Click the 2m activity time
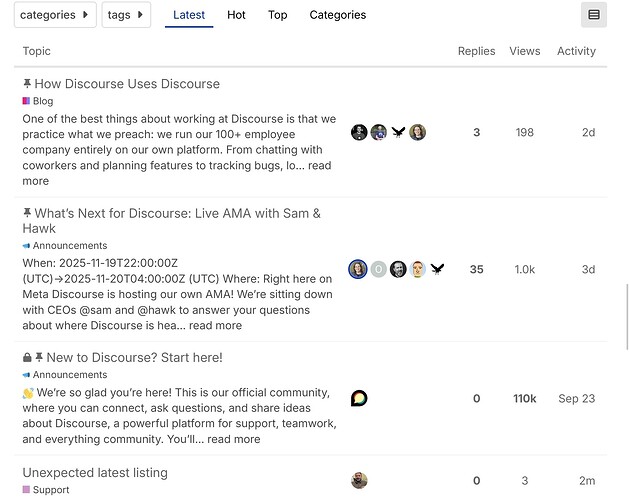629x500 pixels. tap(587, 480)
